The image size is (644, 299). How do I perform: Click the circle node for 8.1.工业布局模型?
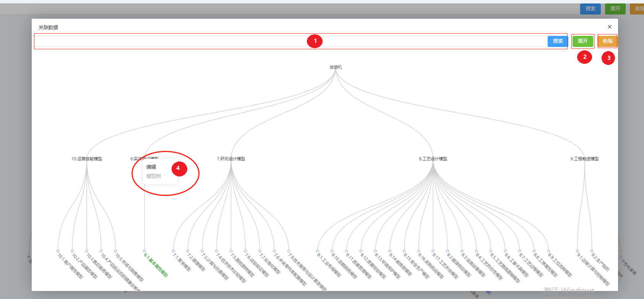(318, 251)
